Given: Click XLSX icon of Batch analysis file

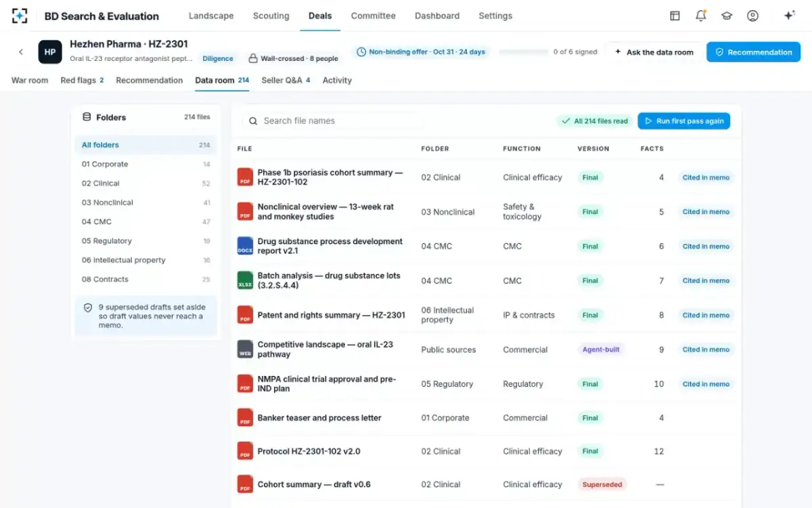Looking at the screenshot, I should (x=245, y=280).
